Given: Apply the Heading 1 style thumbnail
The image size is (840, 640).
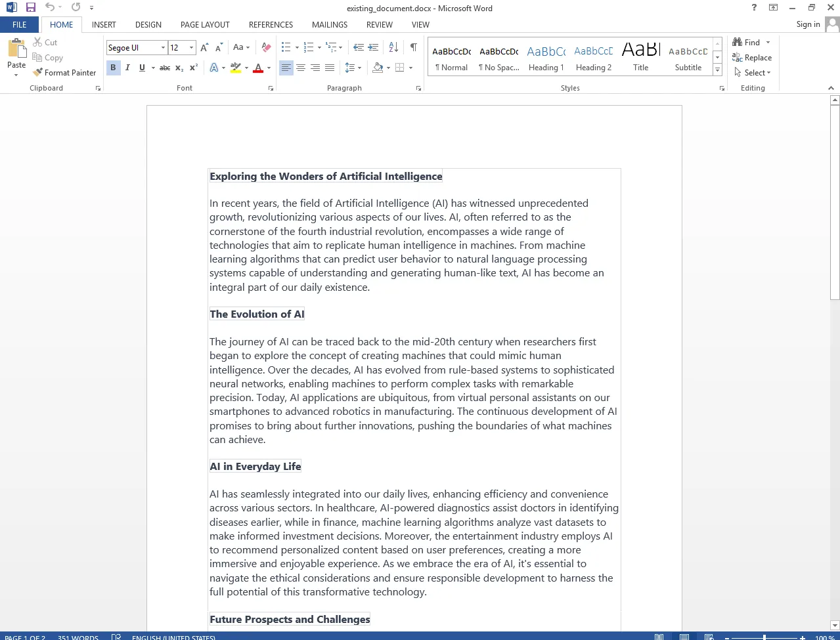Looking at the screenshot, I should 546,58.
